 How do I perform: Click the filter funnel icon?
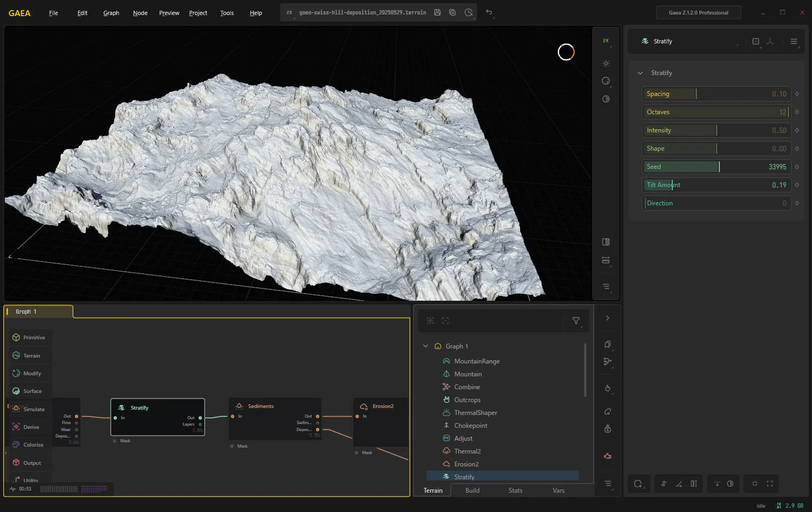click(x=576, y=321)
